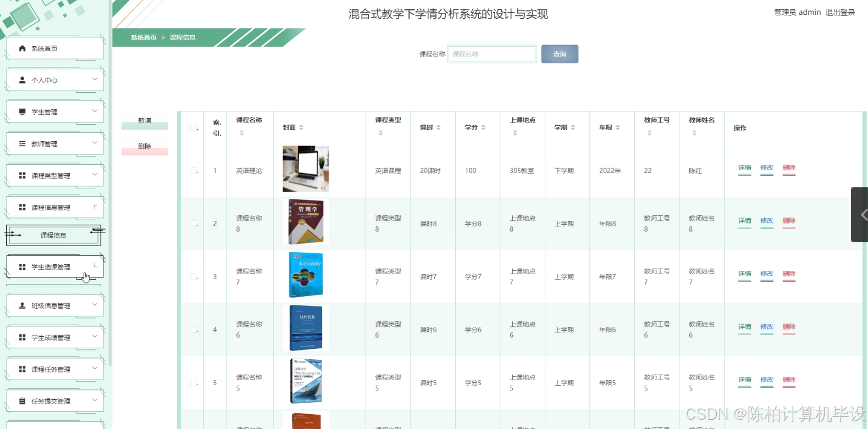
Task: Click the home icon beside 系统首页
Action: [22, 48]
